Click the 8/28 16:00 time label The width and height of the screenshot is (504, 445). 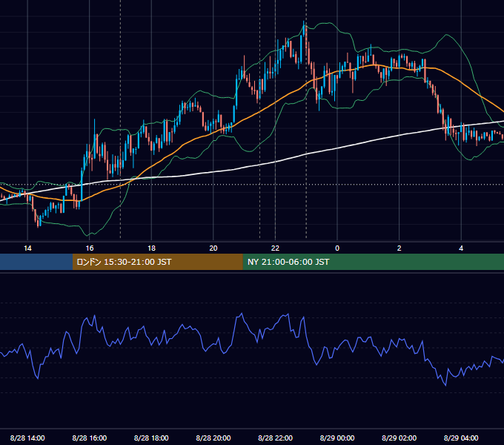coord(90,438)
